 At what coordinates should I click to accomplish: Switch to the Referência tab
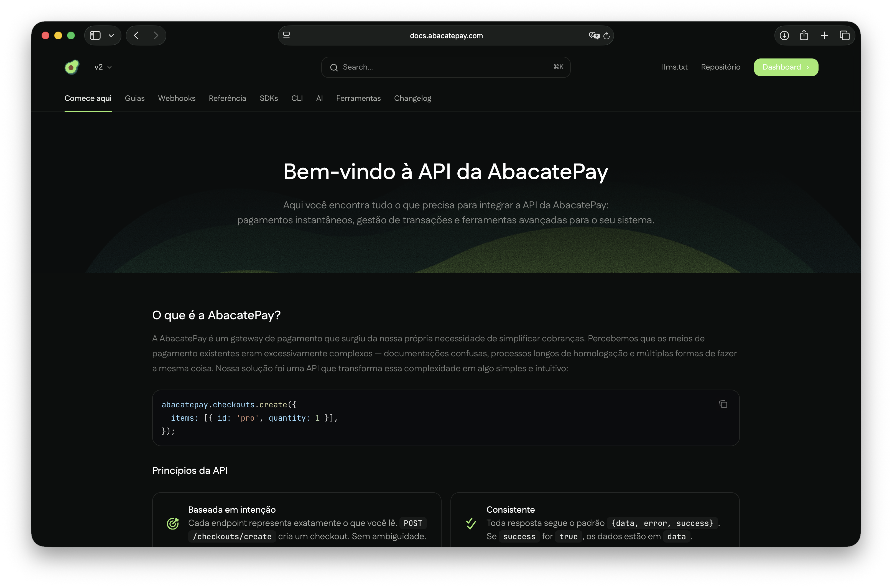[227, 98]
